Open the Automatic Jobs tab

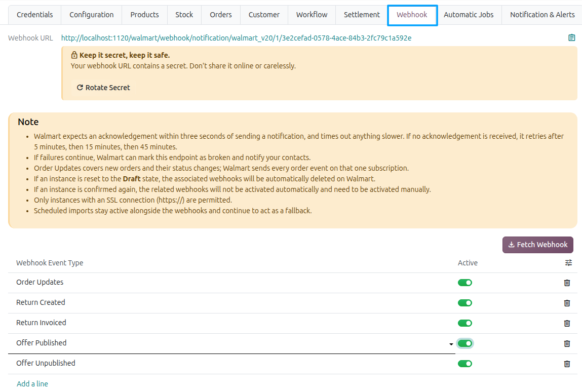coord(469,15)
